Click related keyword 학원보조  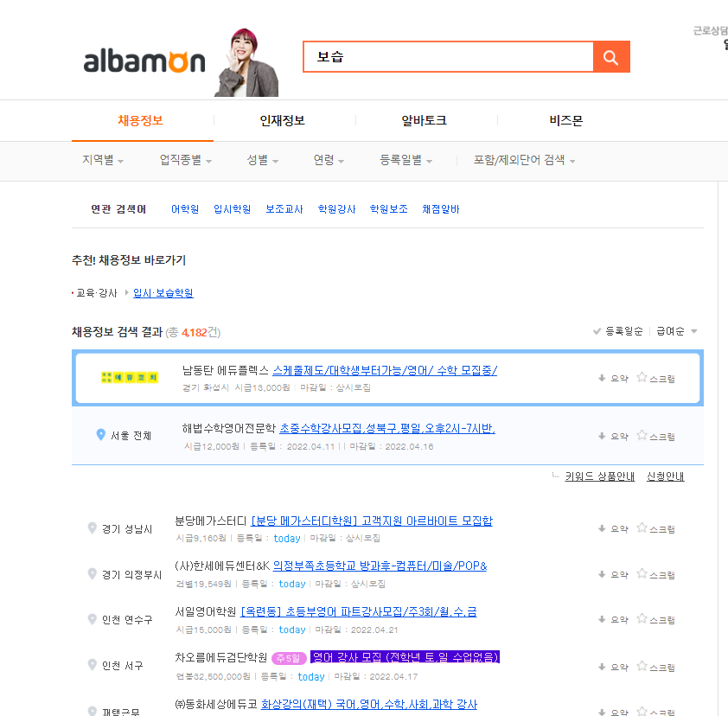tap(388, 209)
